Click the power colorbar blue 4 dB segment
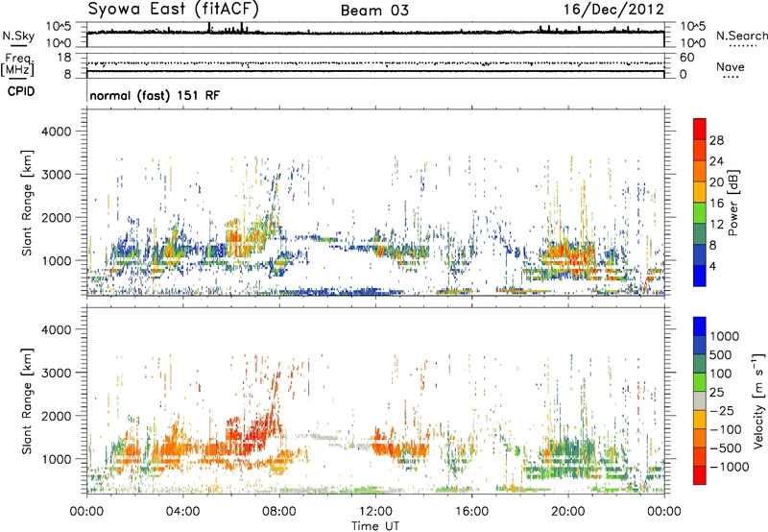The height and width of the screenshot is (532, 768). [x=700, y=276]
